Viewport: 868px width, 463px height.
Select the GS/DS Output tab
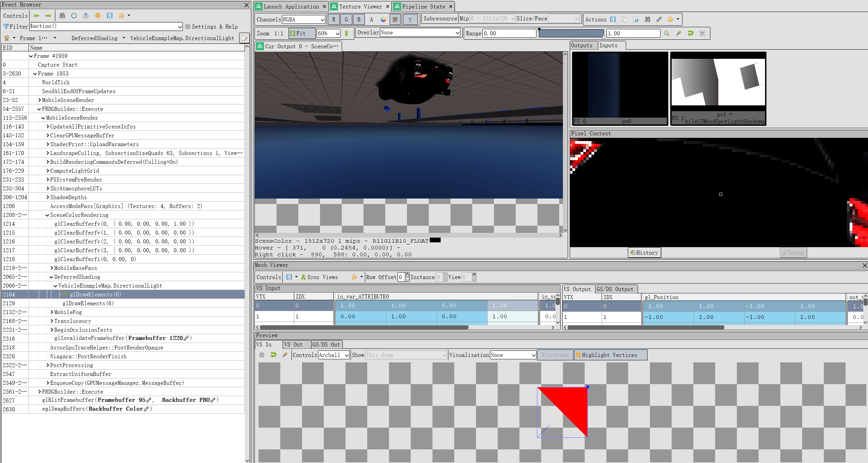(615, 289)
